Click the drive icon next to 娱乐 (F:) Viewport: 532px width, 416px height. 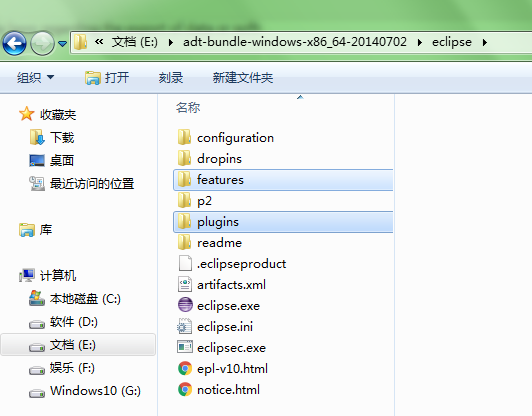(x=37, y=370)
